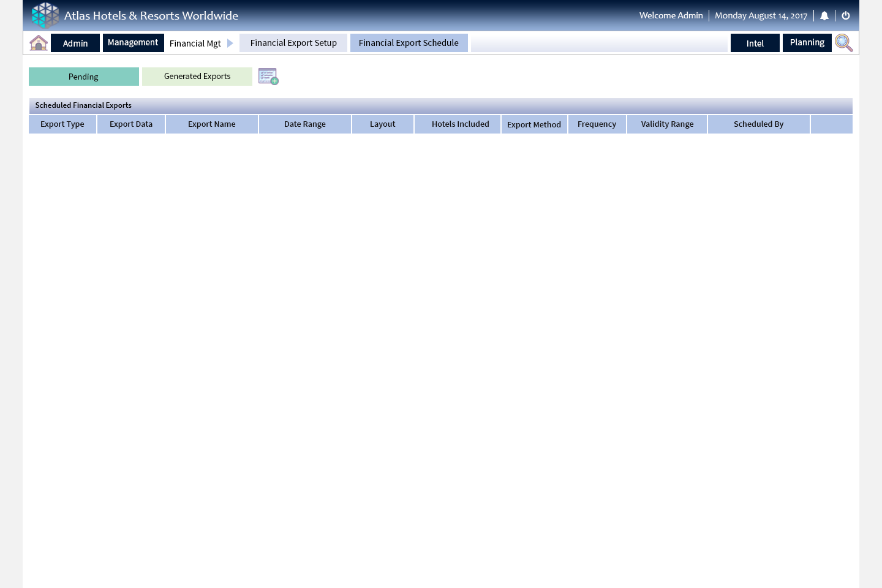Open notifications via the bell icon

coord(824,15)
